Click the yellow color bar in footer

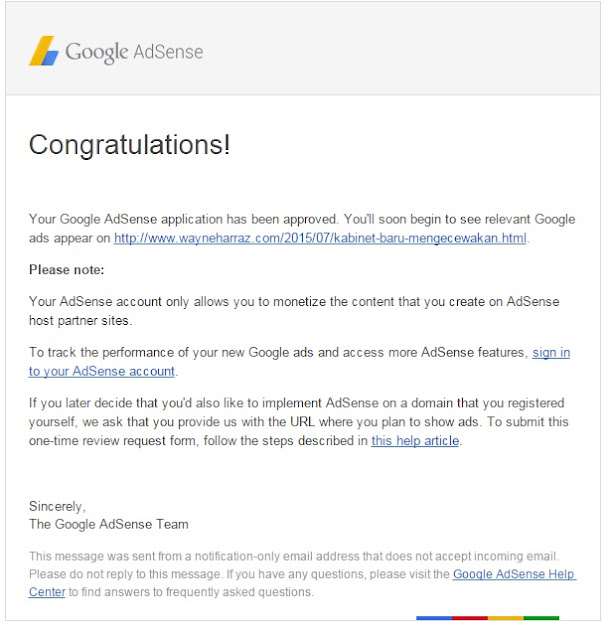click(505, 618)
